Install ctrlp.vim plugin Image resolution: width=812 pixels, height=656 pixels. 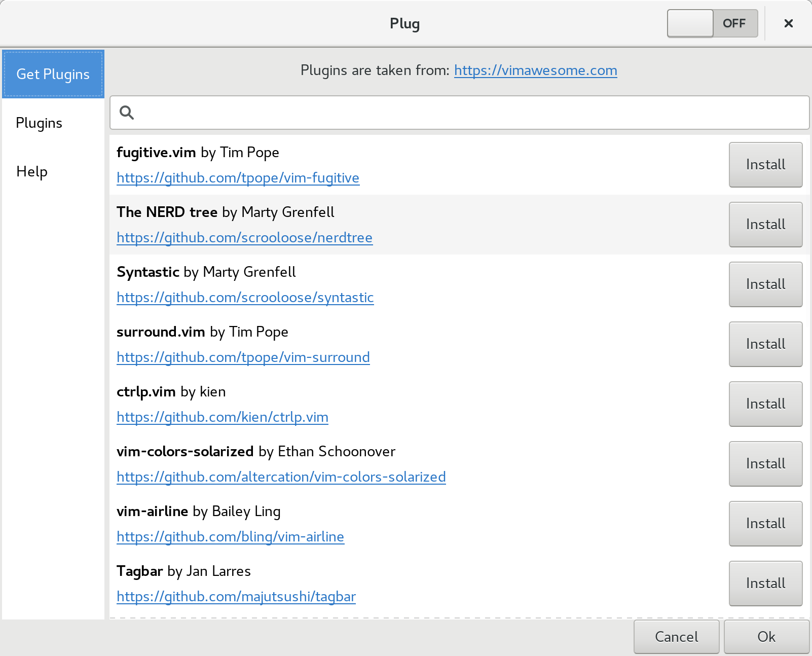click(x=765, y=404)
